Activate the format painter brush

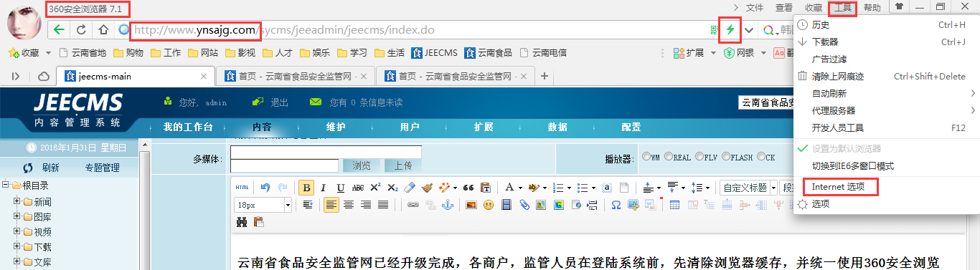[x=427, y=188]
